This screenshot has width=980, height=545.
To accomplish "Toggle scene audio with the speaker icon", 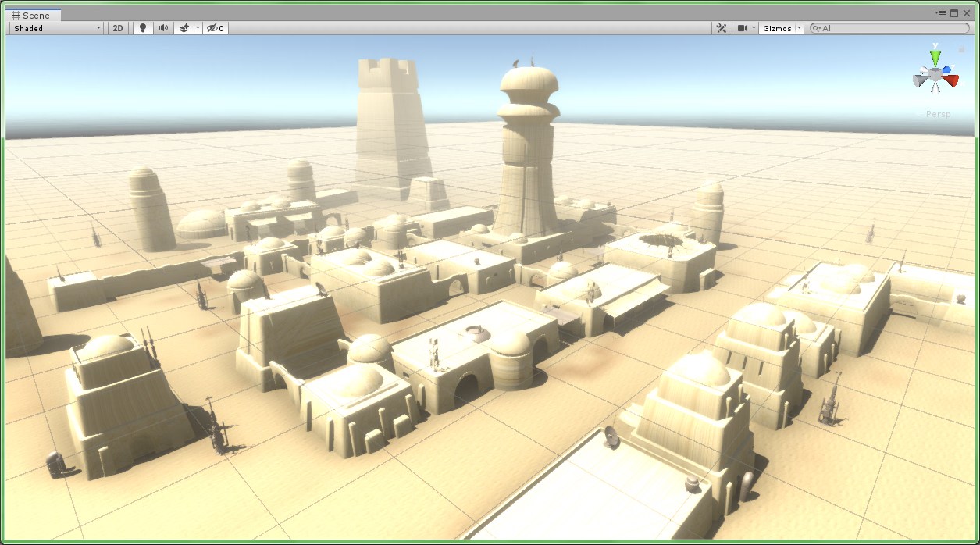I will click(163, 28).
